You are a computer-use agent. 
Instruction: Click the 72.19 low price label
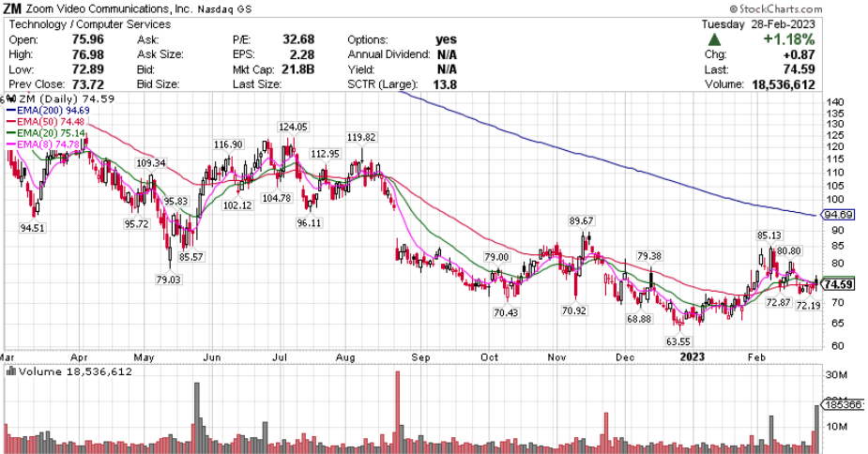808,305
